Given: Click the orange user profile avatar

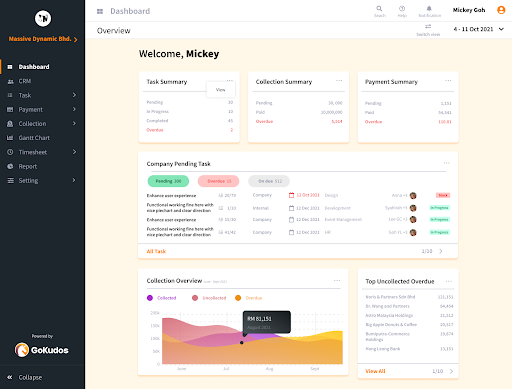Looking at the screenshot, I should (x=501, y=10).
